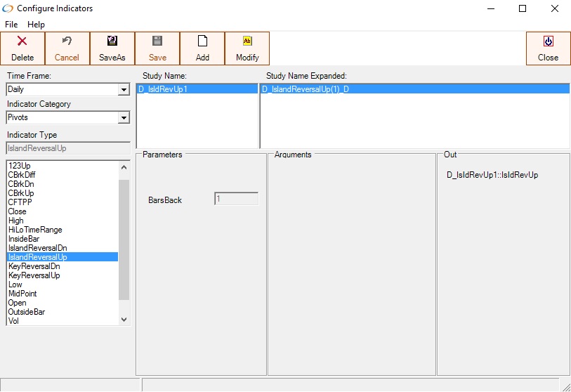Open the Help menu
The height and width of the screenshot is (392, 571).
point(36,25)
